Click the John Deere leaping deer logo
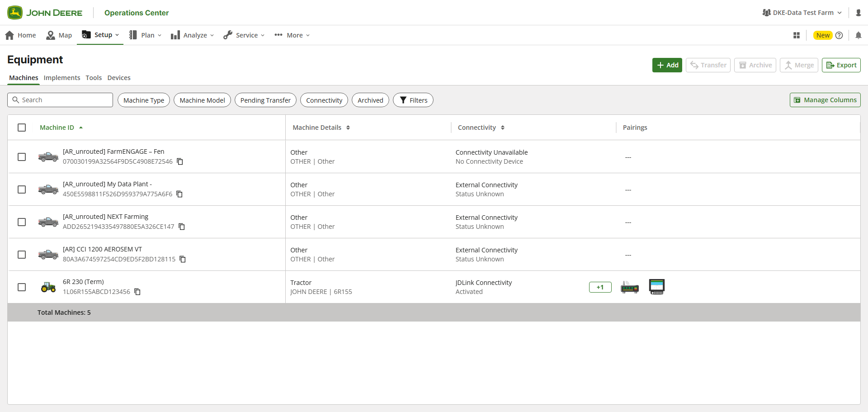The height and width of the screenshot is (412, 868). (x=15, y=13)
